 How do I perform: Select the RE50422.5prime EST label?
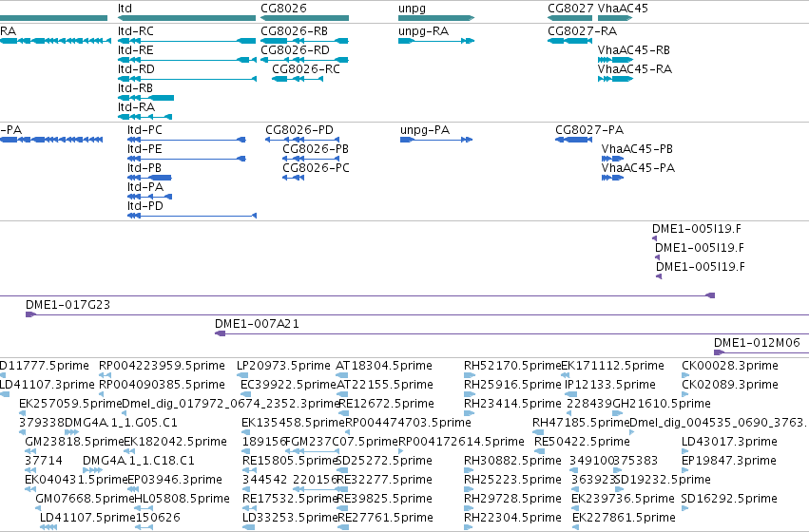coord(582,443)
